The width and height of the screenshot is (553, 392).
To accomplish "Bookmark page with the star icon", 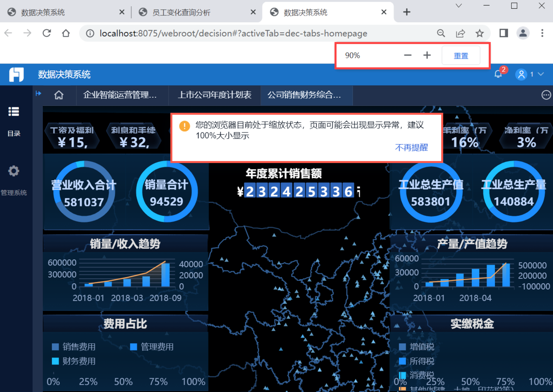I will pos(479,33).
